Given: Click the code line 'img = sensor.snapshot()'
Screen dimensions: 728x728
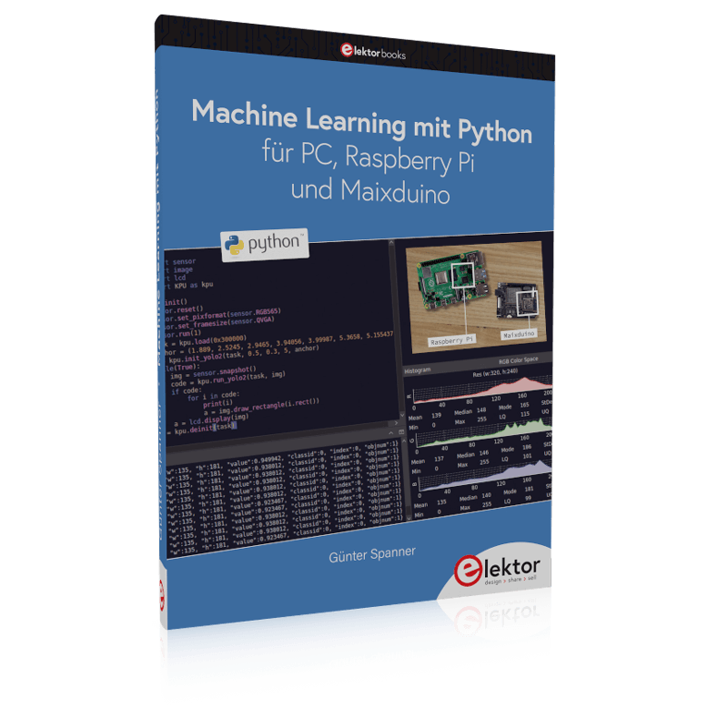Looking at the screenshot, I should (x=213, y=373).
